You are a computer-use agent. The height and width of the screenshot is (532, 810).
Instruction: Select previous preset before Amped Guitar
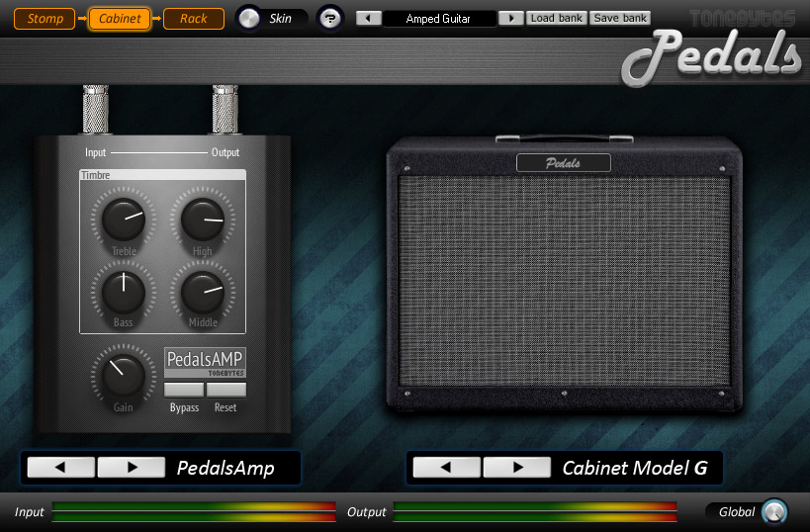pos(368,19)
